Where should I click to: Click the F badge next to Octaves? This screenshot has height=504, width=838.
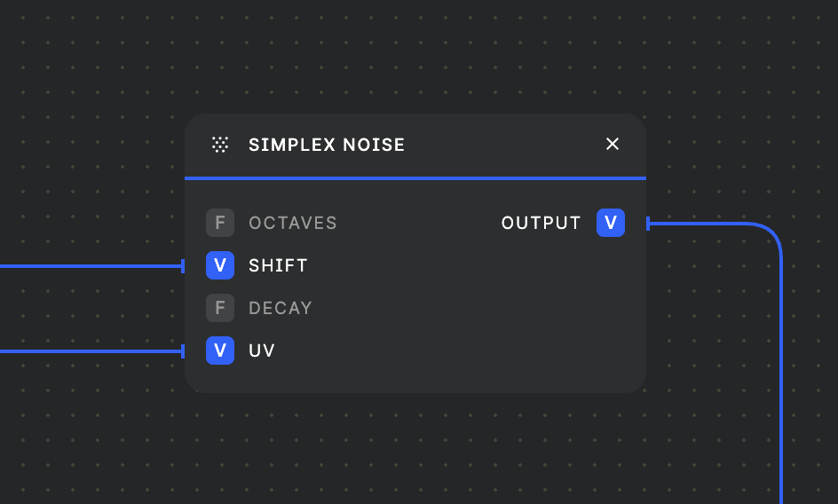[x=220, y=223]
